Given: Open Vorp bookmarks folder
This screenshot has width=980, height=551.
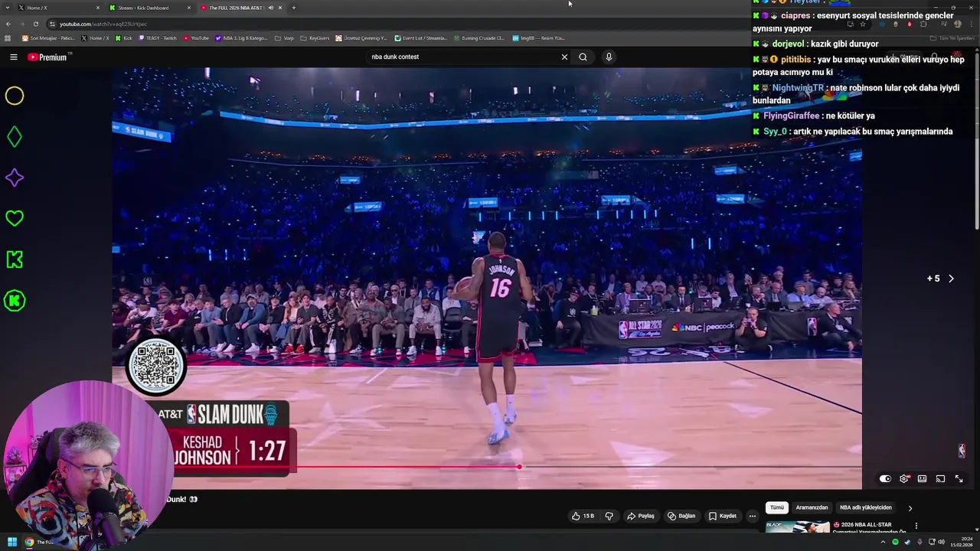Looking at the screenshot, I should [284, 37].
